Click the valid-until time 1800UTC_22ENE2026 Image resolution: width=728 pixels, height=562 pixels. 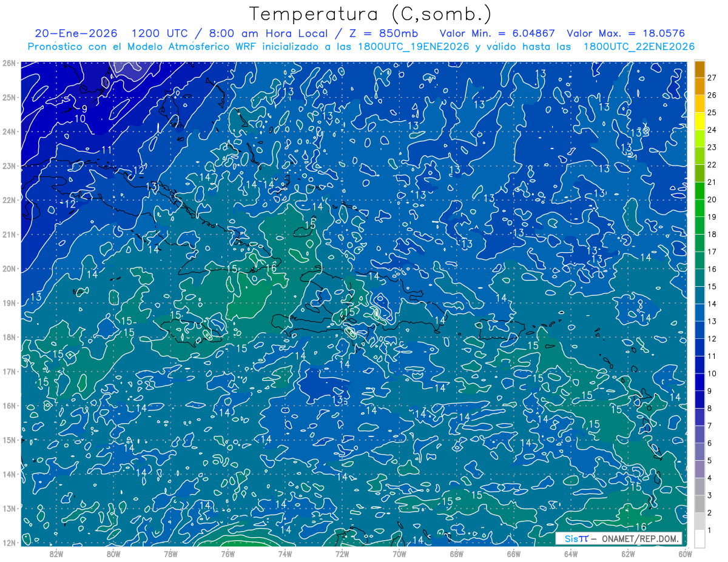click(639, 47)
